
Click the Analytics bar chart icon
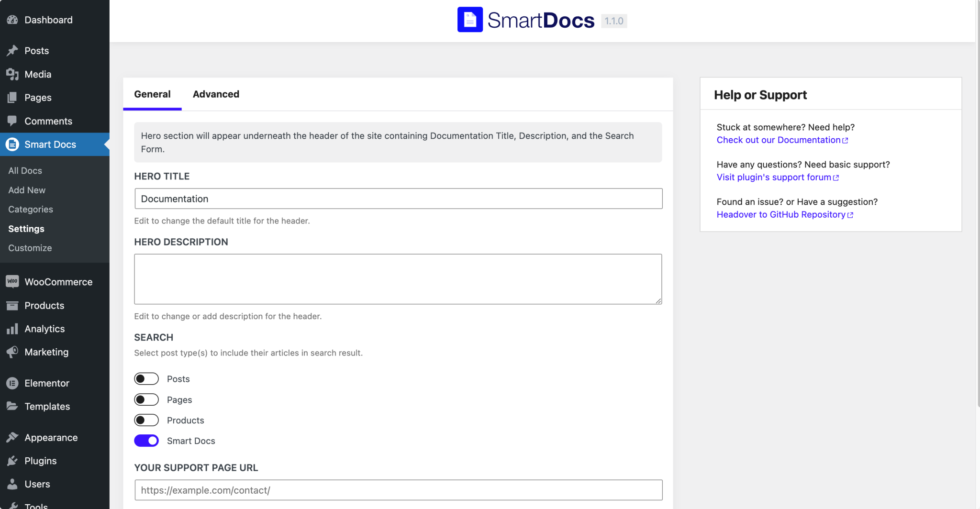[12, 329]
